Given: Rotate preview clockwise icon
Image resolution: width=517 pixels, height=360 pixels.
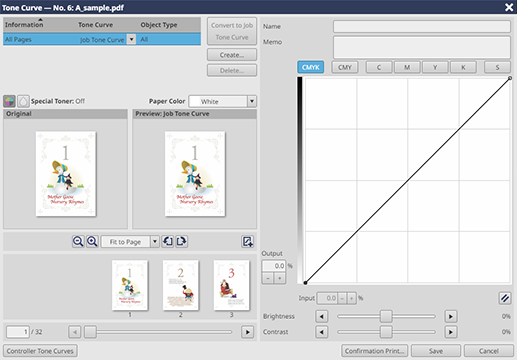Looking at the screenshot, I should coord(182,241).
